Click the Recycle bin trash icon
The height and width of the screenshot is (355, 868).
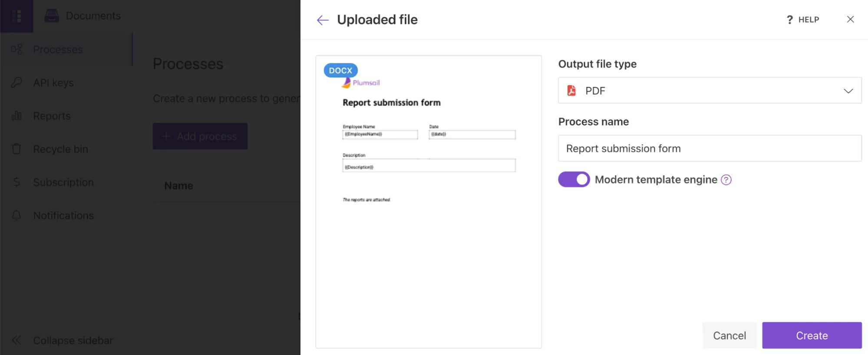click(x=17, y=149)
